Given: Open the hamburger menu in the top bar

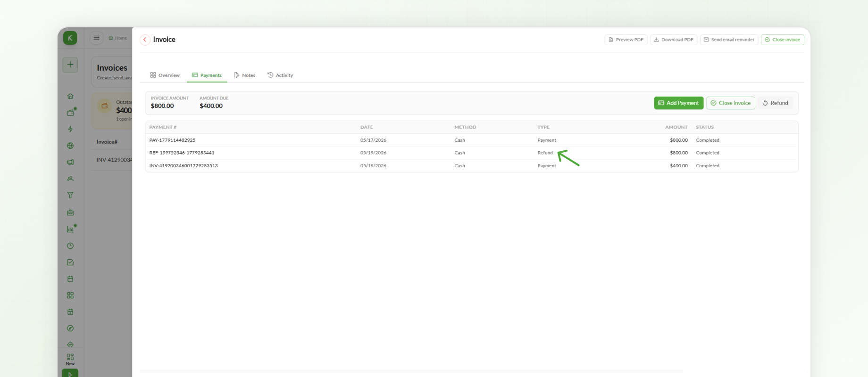Looking at the screenshot, I should pos(96,38).
